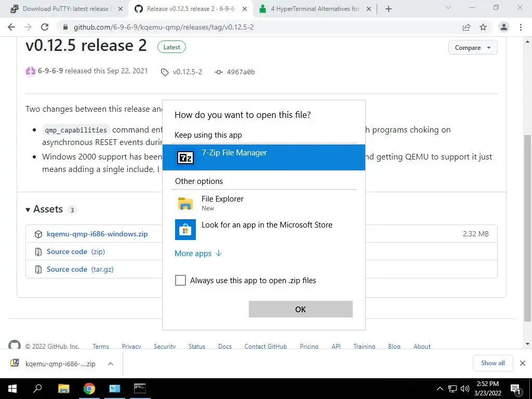
Task: Click package icon beside kqemu-qmp-i686-windows.zip
Action: point(38,234)
